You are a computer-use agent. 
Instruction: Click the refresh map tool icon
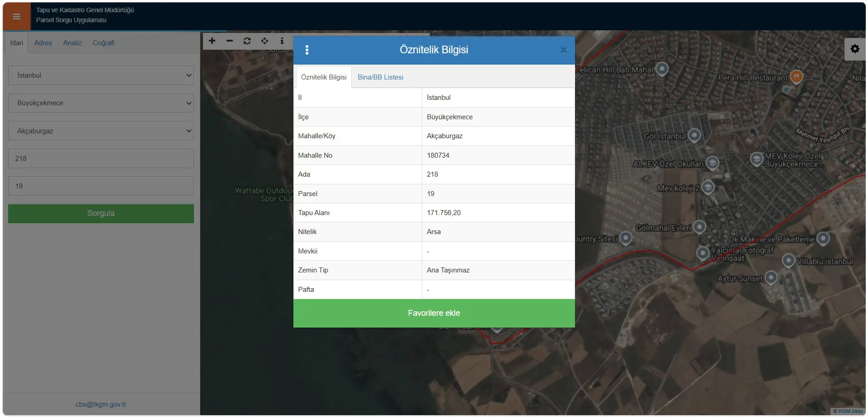click(247, 41)
